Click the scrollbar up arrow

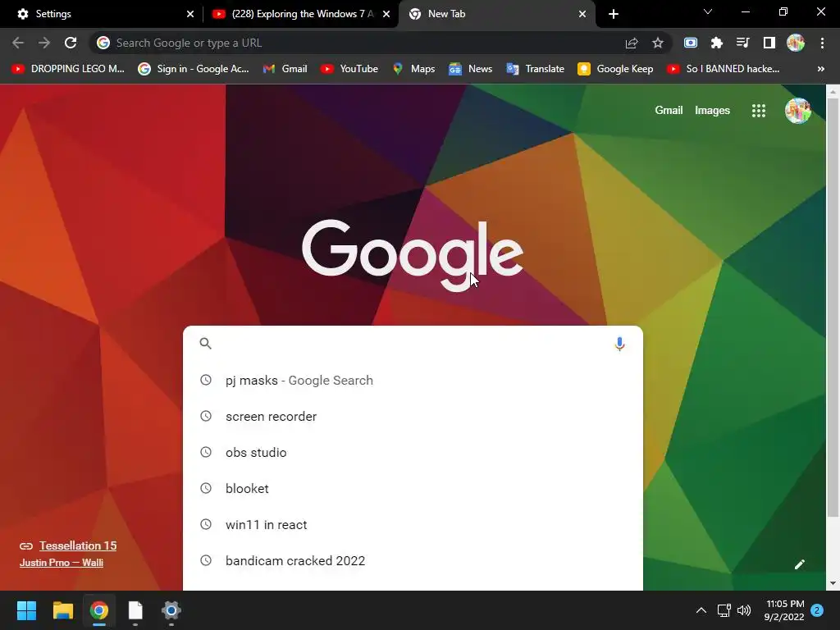click(833, 92)
